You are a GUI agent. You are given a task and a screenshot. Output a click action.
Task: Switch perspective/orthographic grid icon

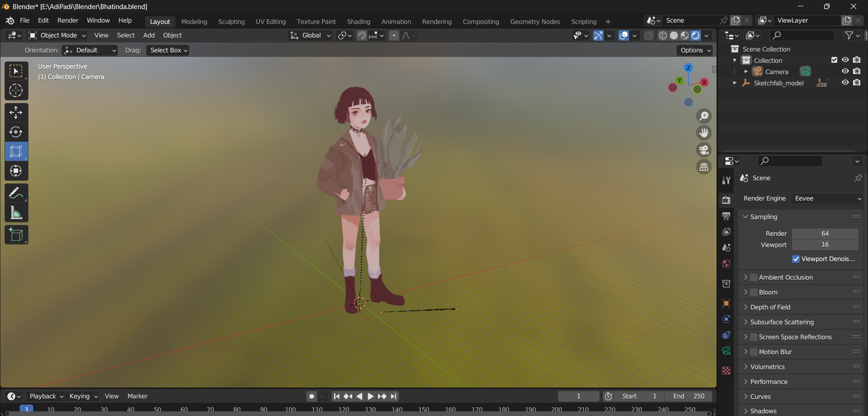click(x=704, y=167)
